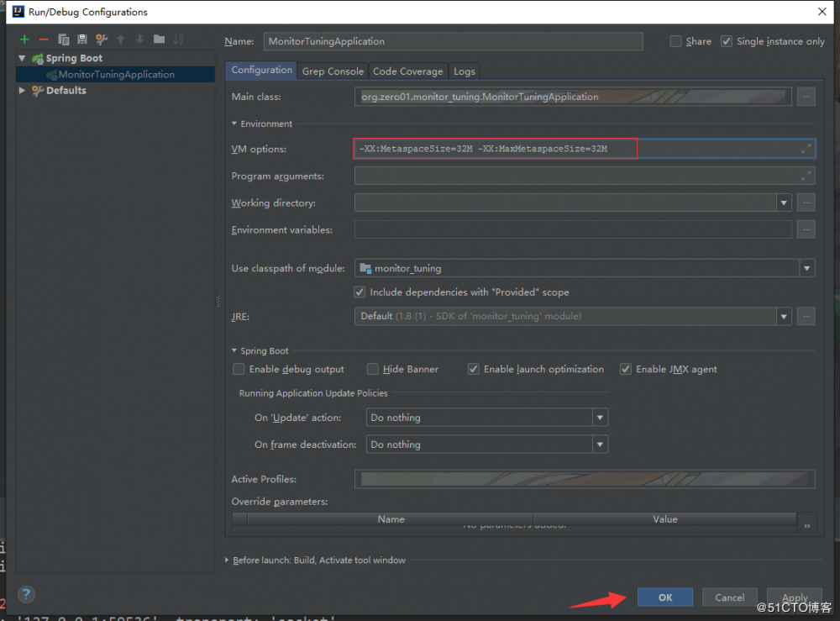Save configuration using the disk icon
Screen dimensions: 840x621
coord(82,39)
